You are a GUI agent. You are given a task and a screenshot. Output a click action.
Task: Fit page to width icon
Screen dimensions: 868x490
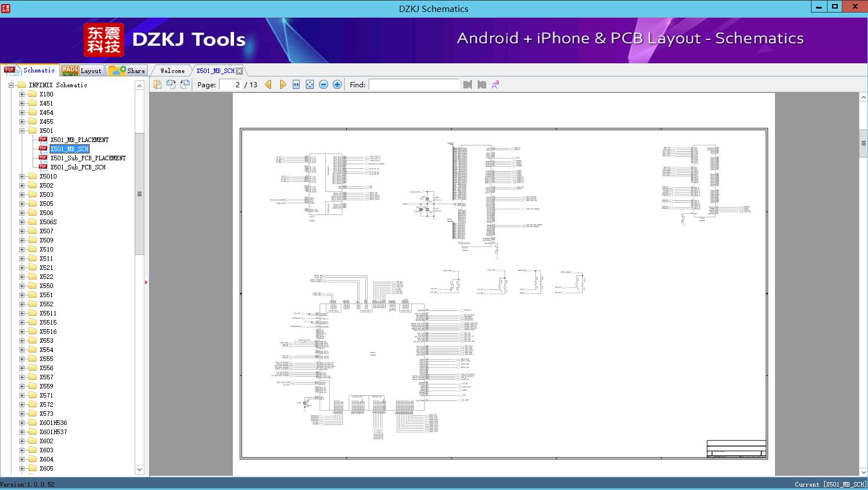[296, 84]
